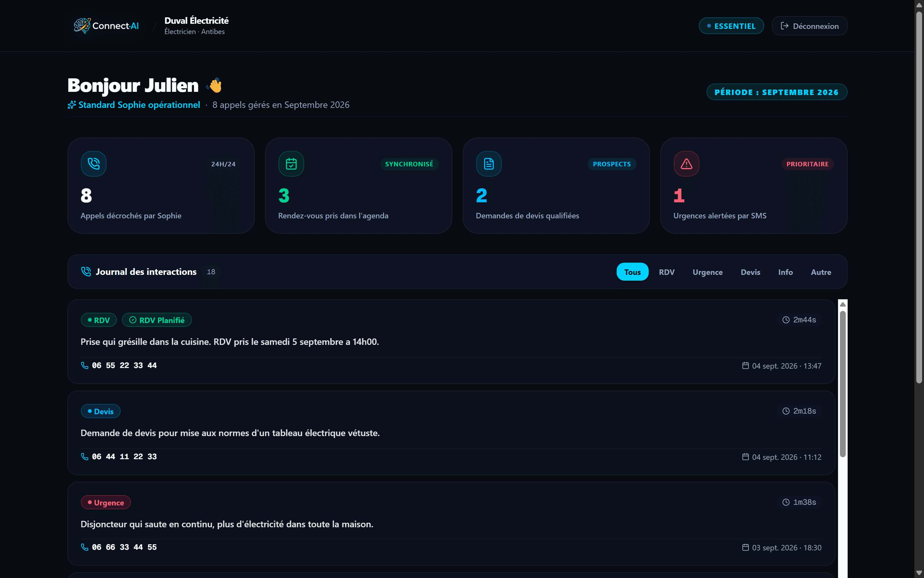Viewport: 924px width, 578px height.
Task: Click the 04 sept. 2026 · 11:12 timestamp
Action: click(787, 457)
